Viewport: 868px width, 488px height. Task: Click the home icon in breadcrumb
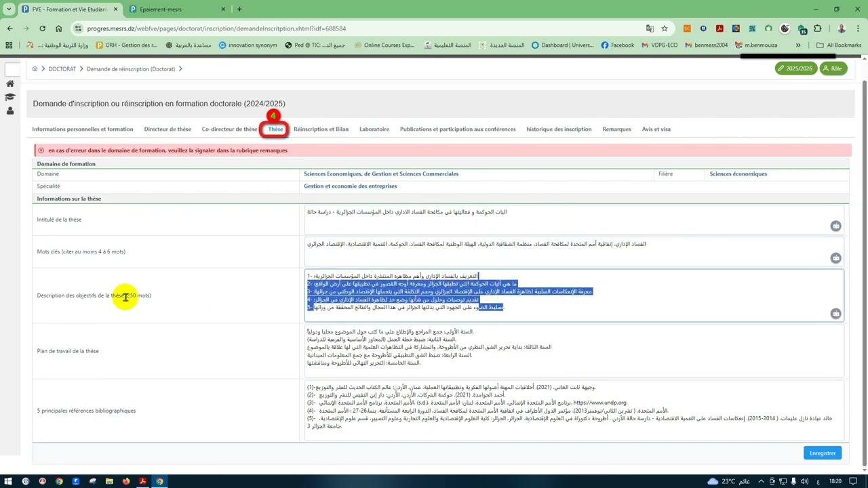click(35, 69)
